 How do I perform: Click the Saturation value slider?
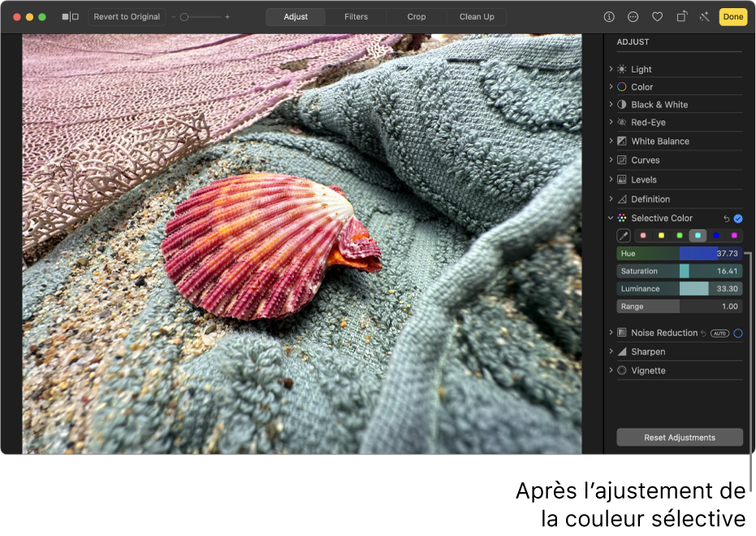[x=680, y=271]
